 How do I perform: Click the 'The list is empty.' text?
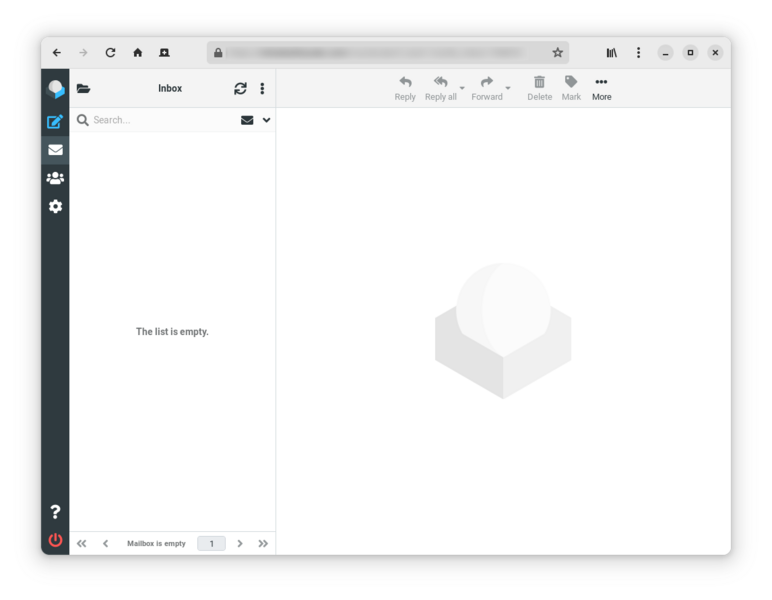point(172,332)
